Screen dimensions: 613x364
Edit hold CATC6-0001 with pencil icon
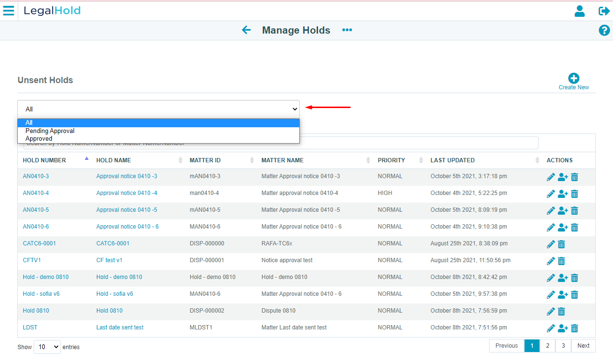point(551,244)
